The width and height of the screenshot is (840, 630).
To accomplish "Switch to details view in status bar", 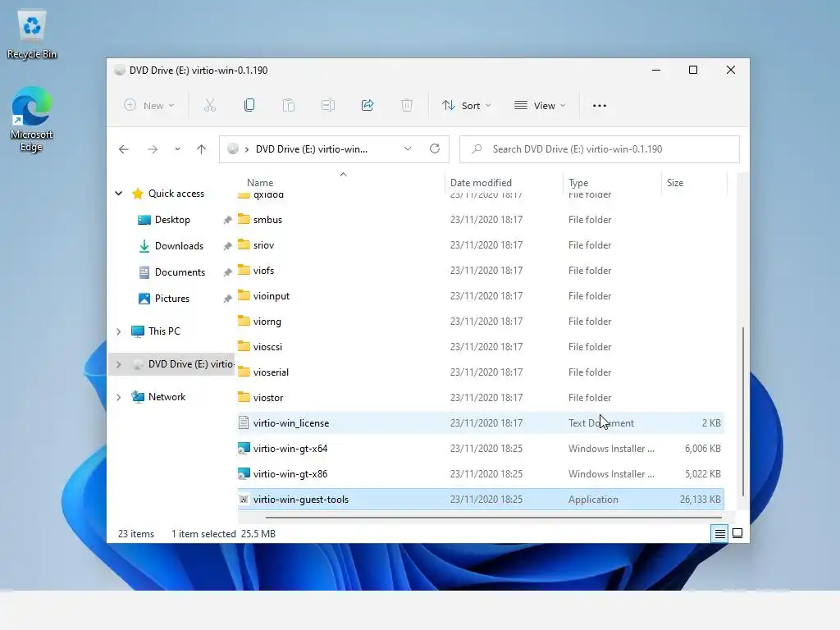I will 719,533.
